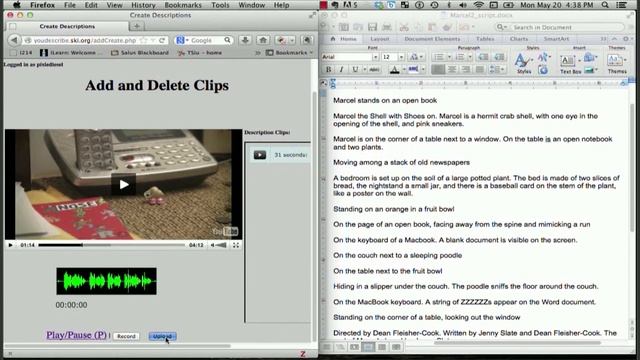Mute the video via speaker icon
Viewport: 640px width, 360px height.
click(213, 245)
